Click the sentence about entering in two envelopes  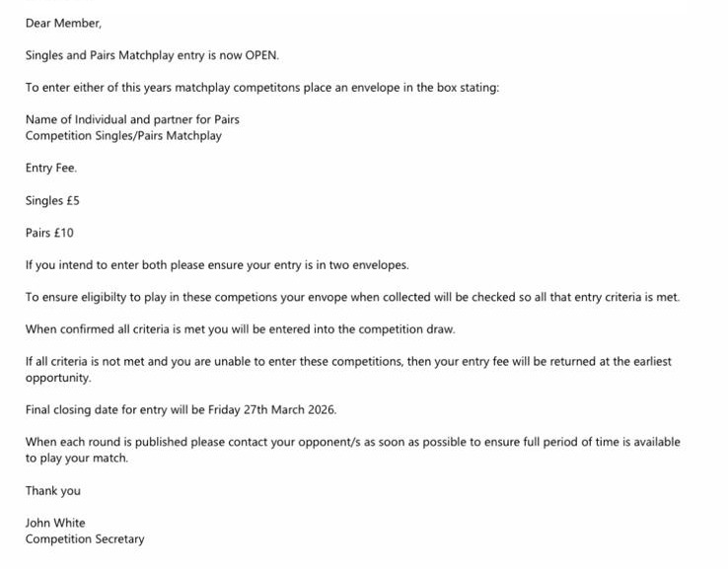[x=217, y=265]
